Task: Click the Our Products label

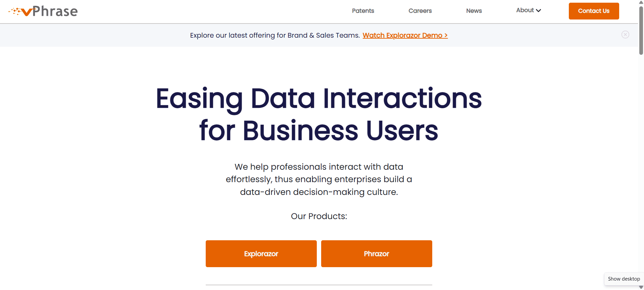Action: pyautogui.click(x=319, y=216)
